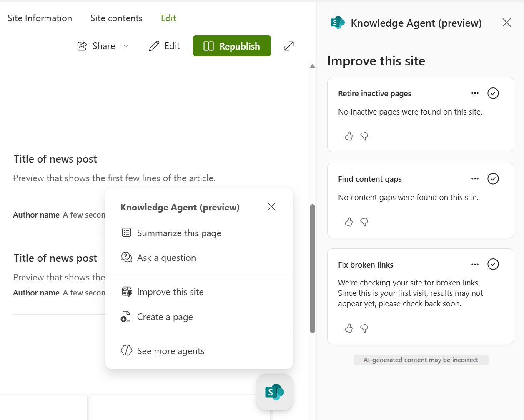Open the ellipsis menu on Retire inactive pages
The width and height of the screenshot is (524, 420).
click(475, 93)
